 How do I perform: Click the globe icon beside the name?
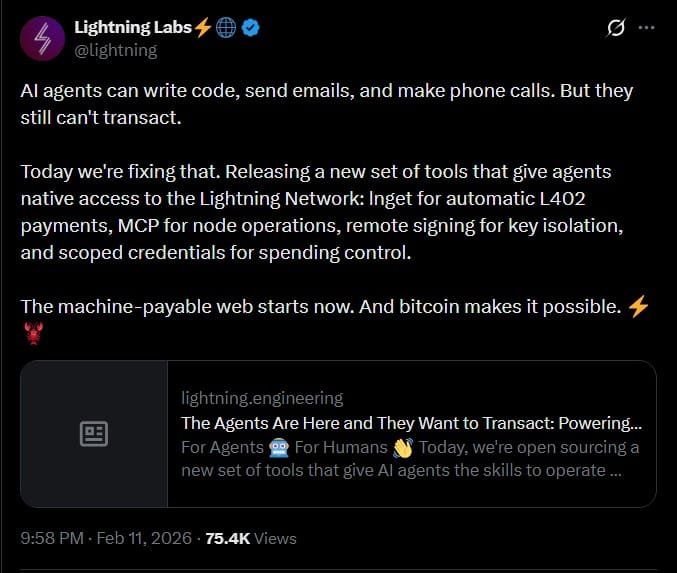point(227,29)
